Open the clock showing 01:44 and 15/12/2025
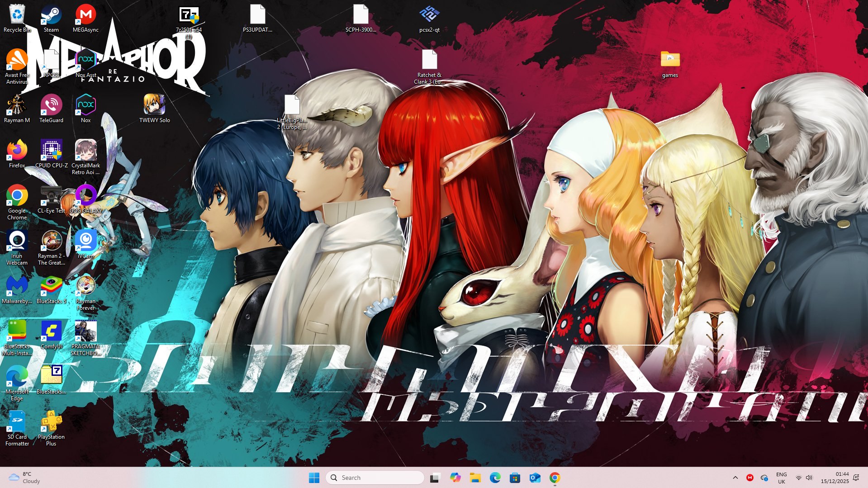Image resolution: width=868 pixels, height=488 pixels. (835, 478)
